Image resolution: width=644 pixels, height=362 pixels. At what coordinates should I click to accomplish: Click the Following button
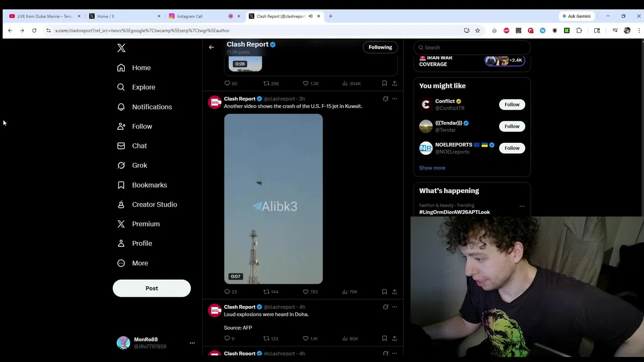380,47
